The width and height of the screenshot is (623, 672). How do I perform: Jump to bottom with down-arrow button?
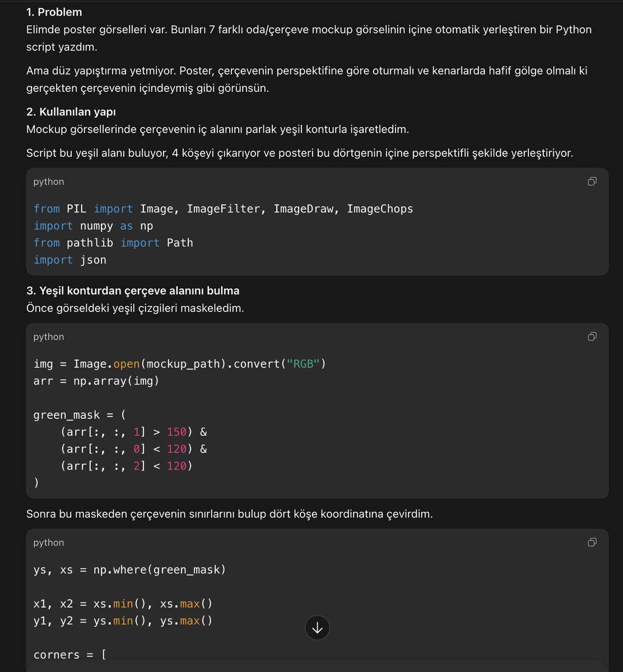point(317,628)
